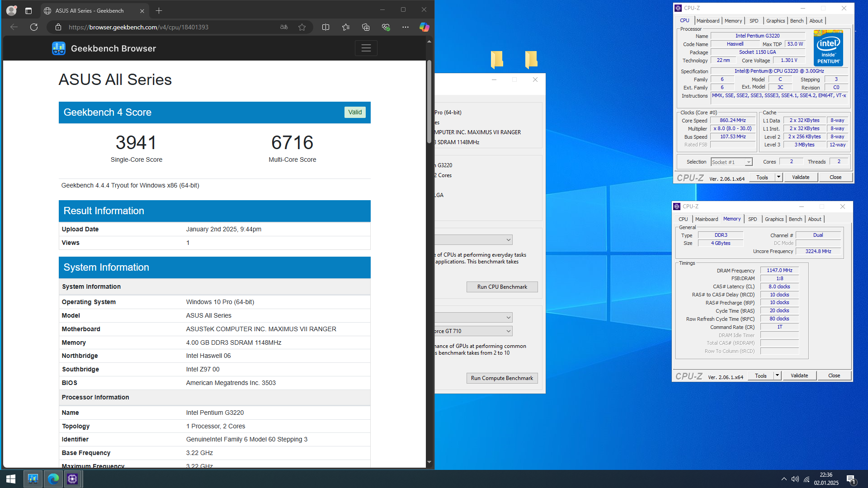Screen dimensions: 868x488
Task: Open the right desktop folder icon
Action: click(531, 60)
